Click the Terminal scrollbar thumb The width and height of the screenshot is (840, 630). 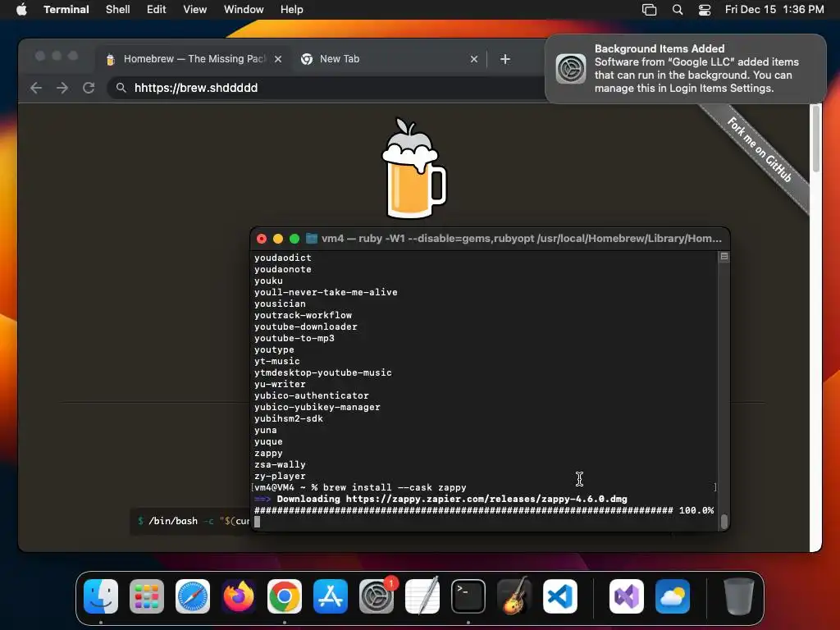[x=724, y=521]
